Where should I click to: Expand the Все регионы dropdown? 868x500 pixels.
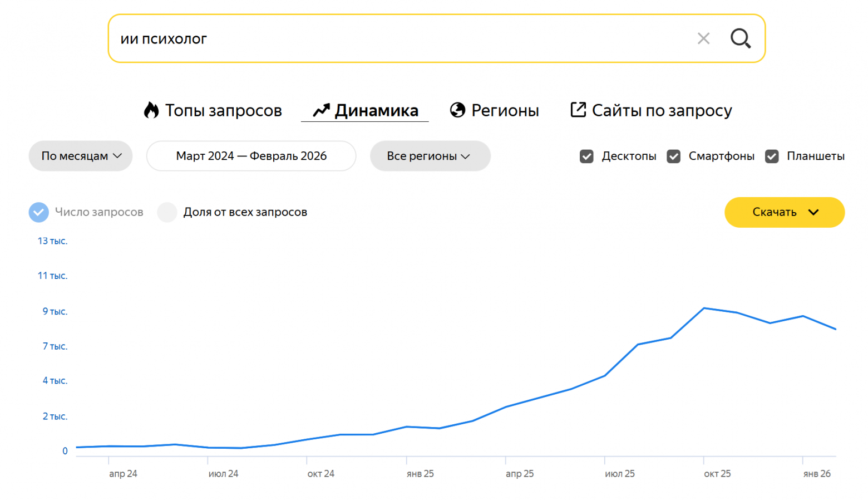pos(430,156)
